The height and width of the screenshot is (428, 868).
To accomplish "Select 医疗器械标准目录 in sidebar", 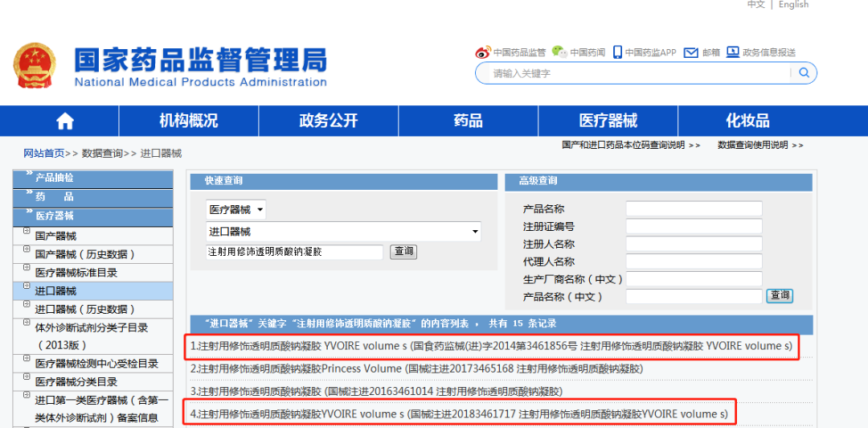I will coord(76,273).
